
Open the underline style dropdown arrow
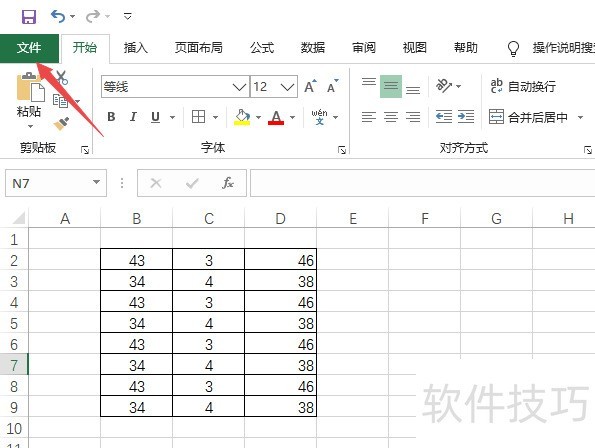pos(172,117)
